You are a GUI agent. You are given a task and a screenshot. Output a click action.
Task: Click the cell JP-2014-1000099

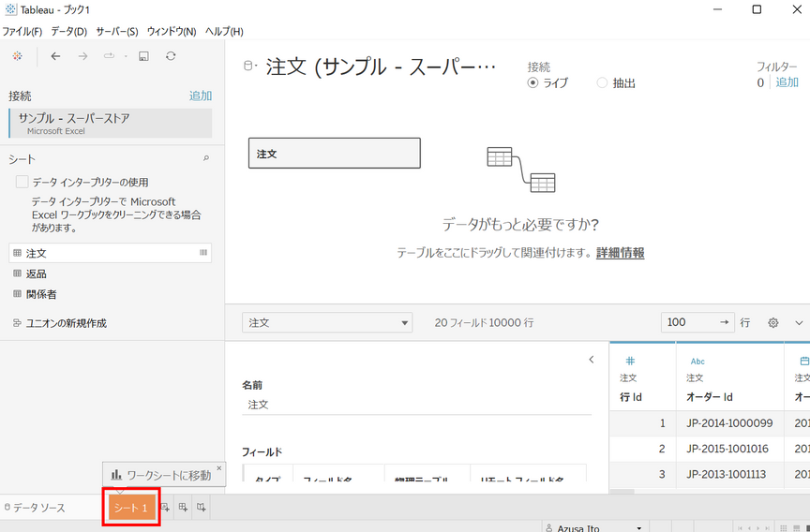pos(730,423)
